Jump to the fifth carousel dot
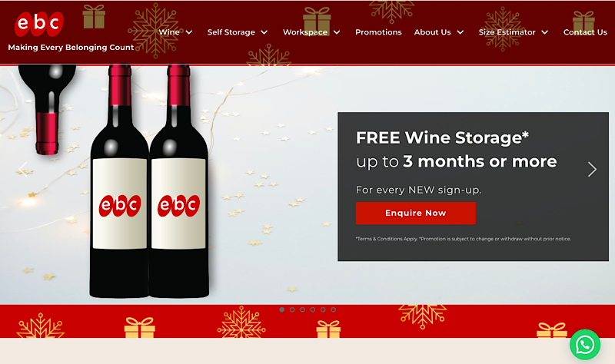The height and width of the screenshot is (364, 615). click(323, 309)
